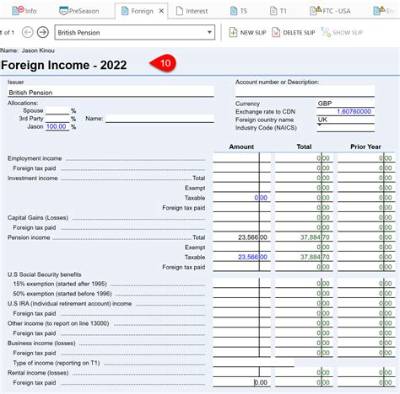The width and height of the screenshot is (400, 394).
Task: Close the Foreign tab
Action: coord(161,11)
